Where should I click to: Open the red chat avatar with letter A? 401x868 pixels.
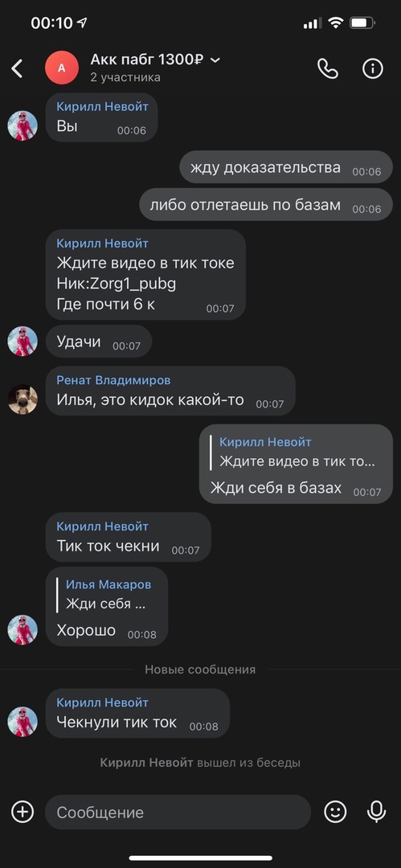[x=62, y=68]
